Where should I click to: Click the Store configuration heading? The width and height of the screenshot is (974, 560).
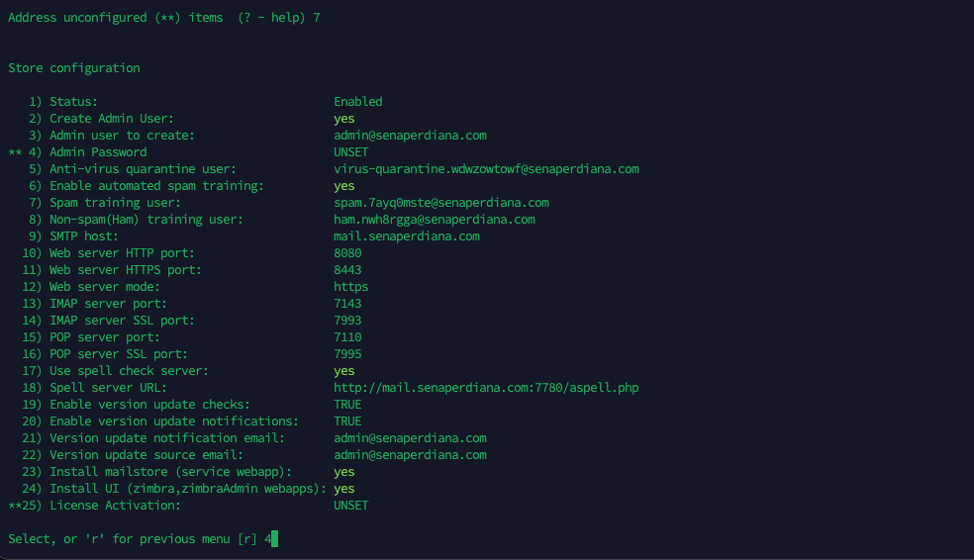(74, 68)
